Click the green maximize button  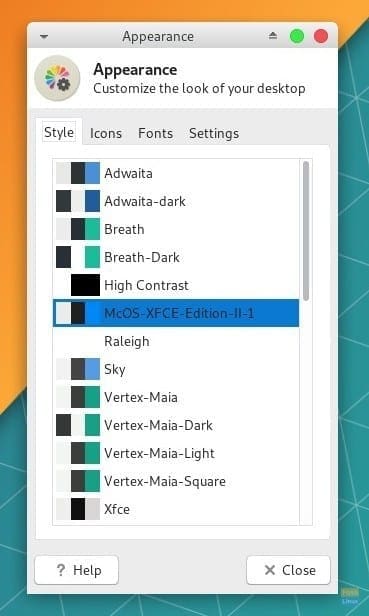(297, 37)
